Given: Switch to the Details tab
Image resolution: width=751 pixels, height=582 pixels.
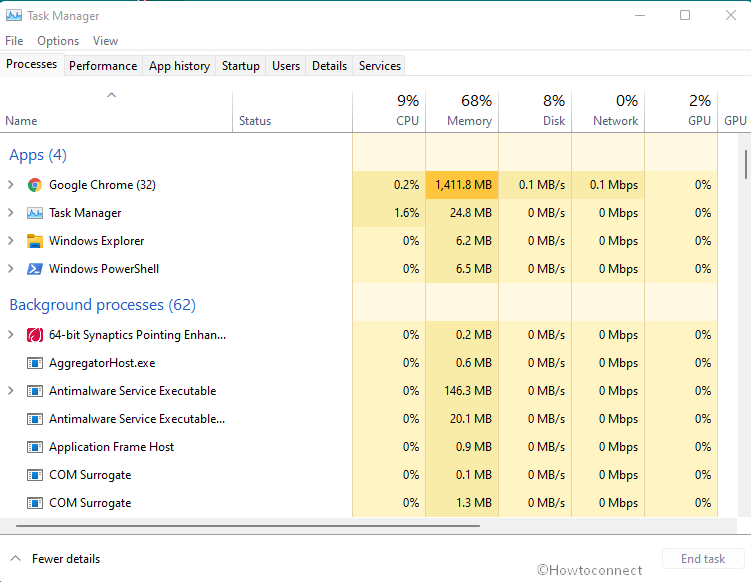Looking at the screenshot, I should (x=329, y=66).
